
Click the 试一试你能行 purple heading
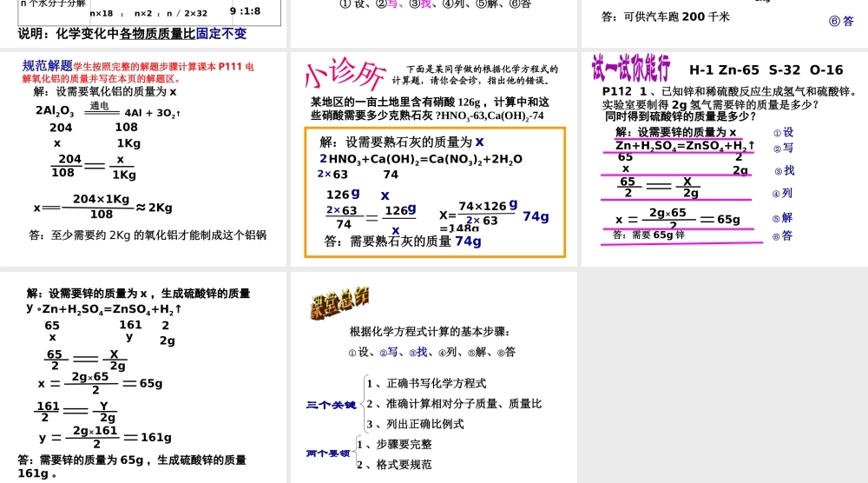tap(631, 69)
